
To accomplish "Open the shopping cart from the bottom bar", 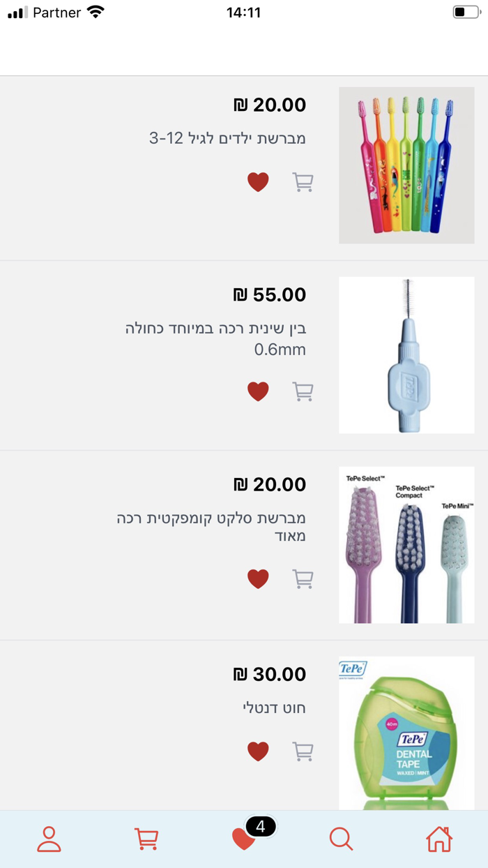I will coord(146,839).
